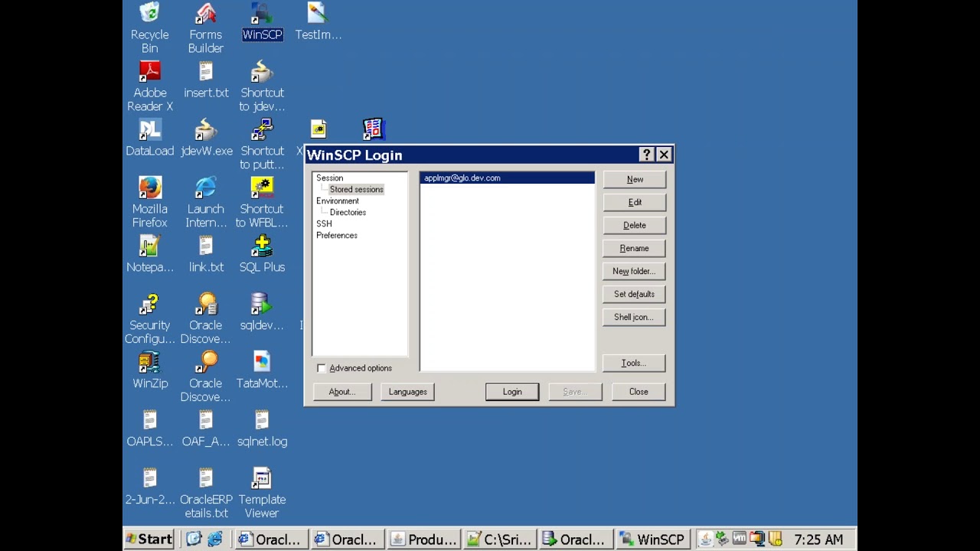
Task: Open the Tools... menu button
Action: pyautogui.click(x=635, y=363)
